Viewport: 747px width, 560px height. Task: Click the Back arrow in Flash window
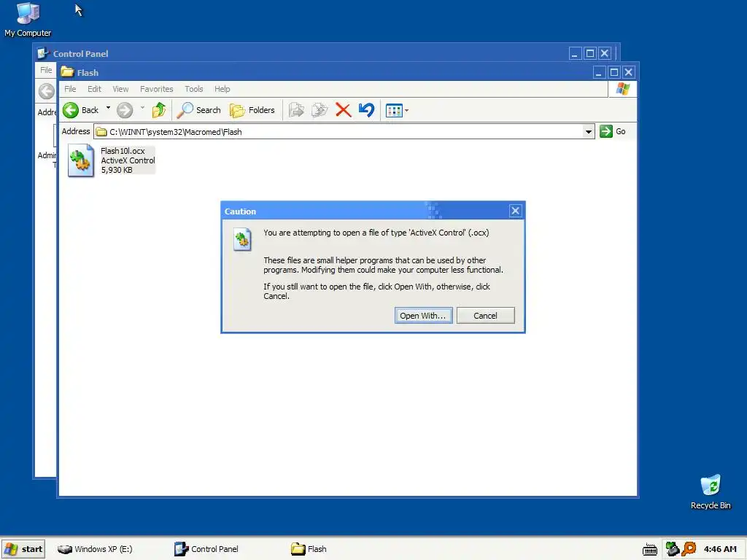tap(71, 110)
